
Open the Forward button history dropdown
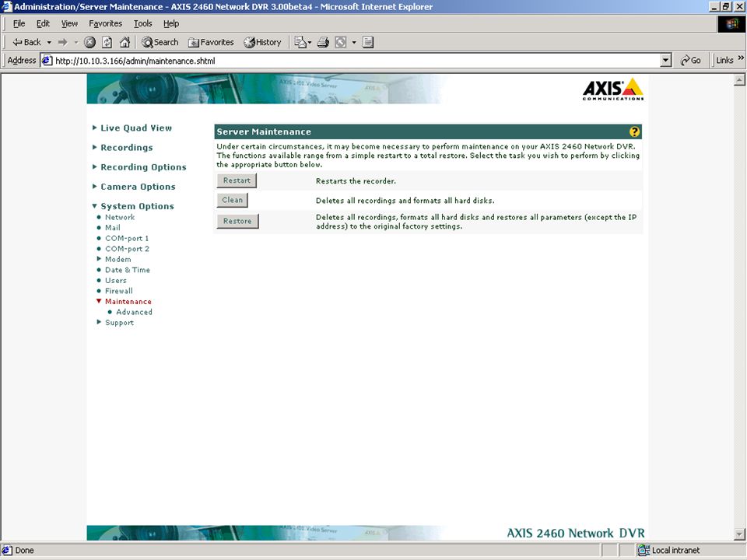(x=75, y=42)
